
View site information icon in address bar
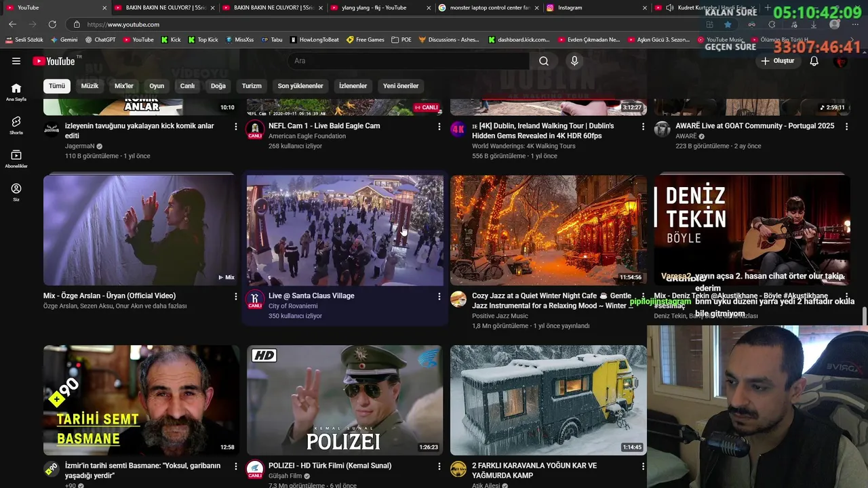pyautogui.click(x=77, y=24)
